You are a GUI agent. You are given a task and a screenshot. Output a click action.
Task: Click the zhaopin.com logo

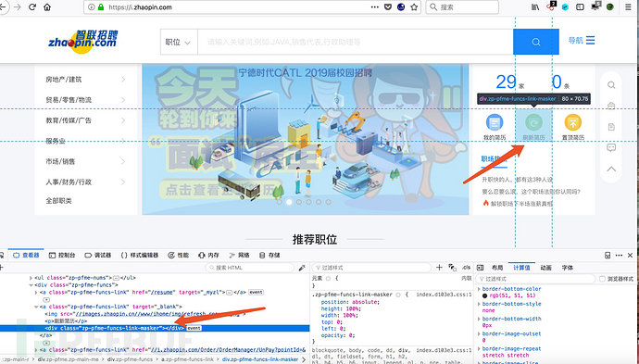(82, 42)
